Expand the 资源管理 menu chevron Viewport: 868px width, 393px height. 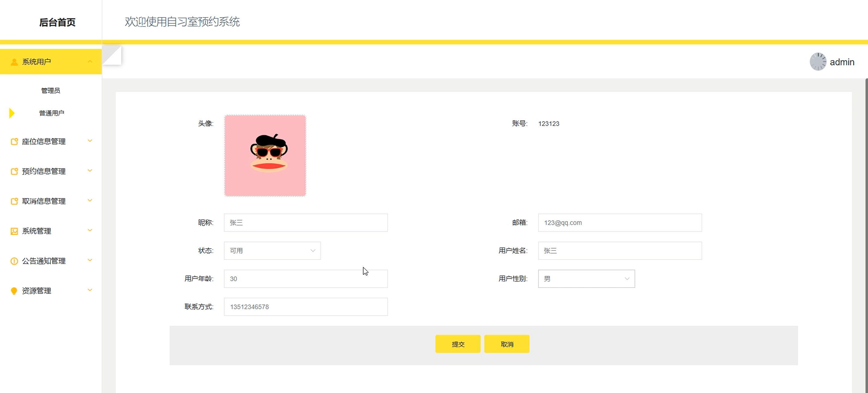tap(90, 290)
